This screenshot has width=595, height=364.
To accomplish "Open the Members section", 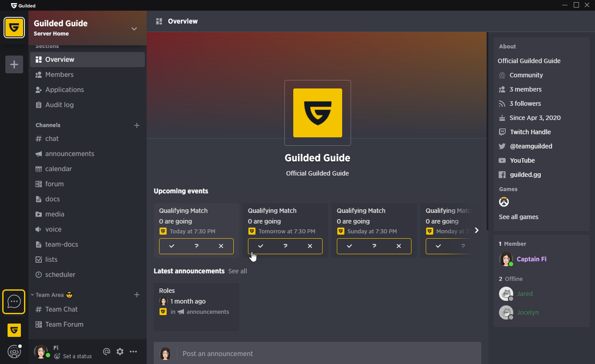I will coord(88,75).
